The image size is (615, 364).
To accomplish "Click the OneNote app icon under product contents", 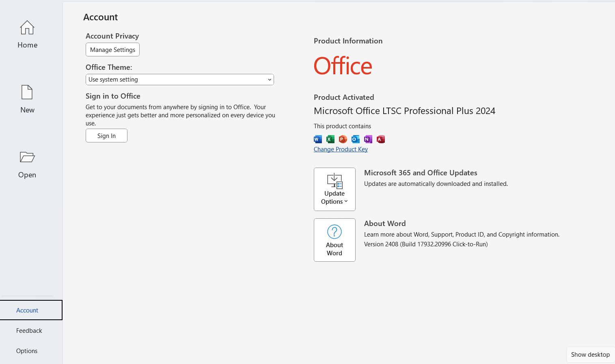I will point(368,139).
